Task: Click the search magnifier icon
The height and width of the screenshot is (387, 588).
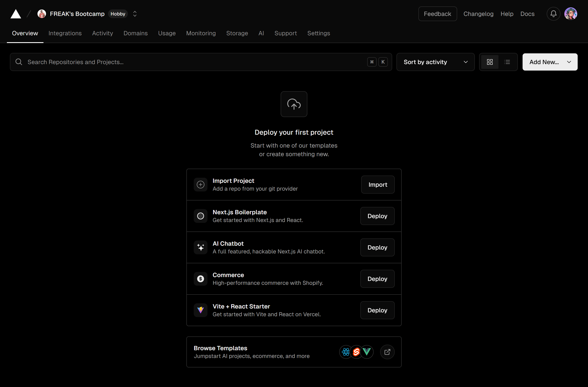Action: 19,62
